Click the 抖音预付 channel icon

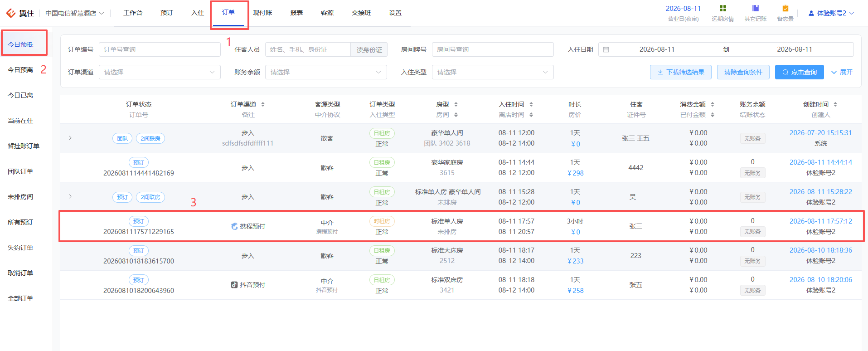point(234,285)
